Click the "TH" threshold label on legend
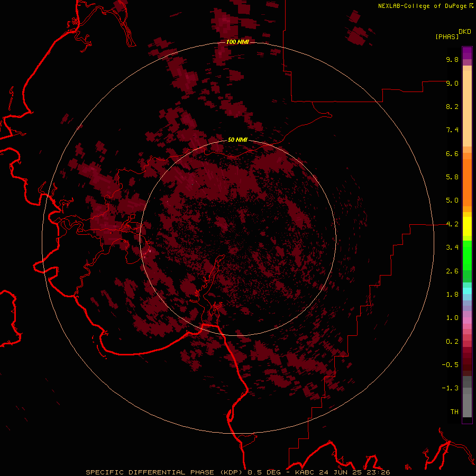The image size is (476, 476). (454, 412)
